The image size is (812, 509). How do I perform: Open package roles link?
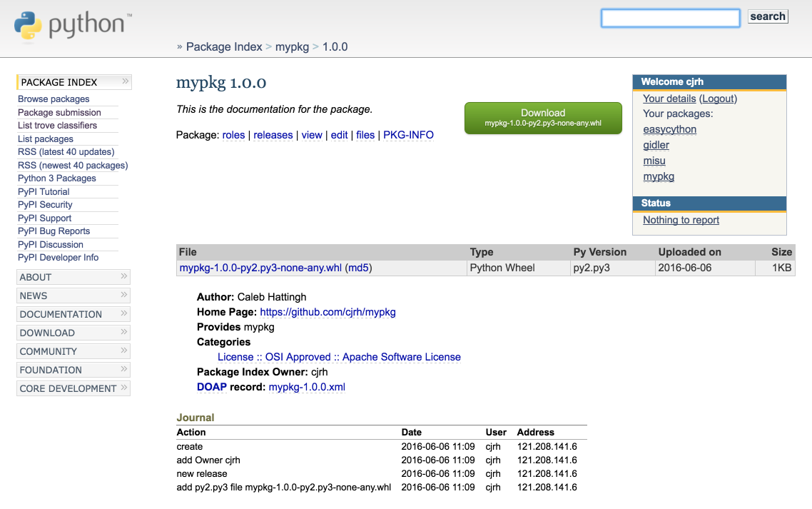tap(233, 136)
